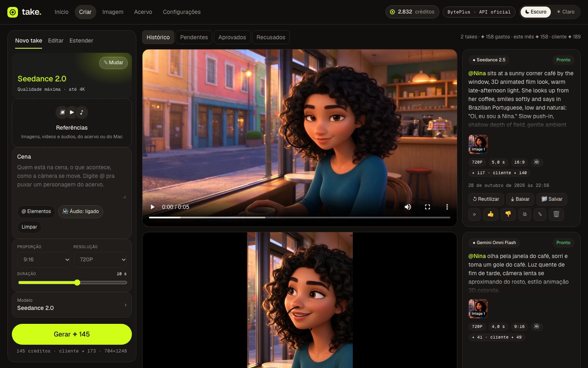Download the Seedance 2.5 take with Baixar
This screenshot has width=588, height=368.
click(x=520, y=199)
